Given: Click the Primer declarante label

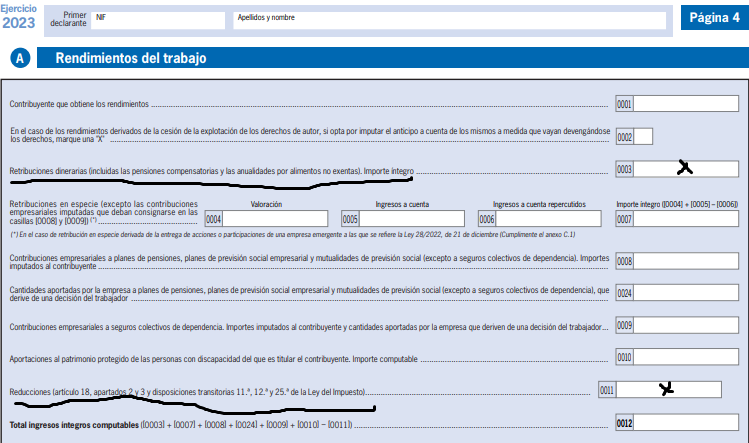Looking at the screenshot, I should click(68, 19).
